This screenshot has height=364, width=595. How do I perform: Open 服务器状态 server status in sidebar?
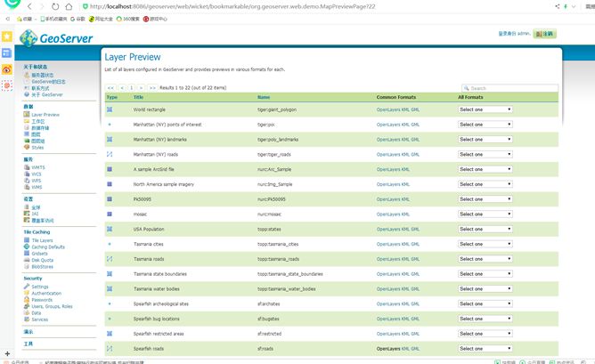(42, 75)
